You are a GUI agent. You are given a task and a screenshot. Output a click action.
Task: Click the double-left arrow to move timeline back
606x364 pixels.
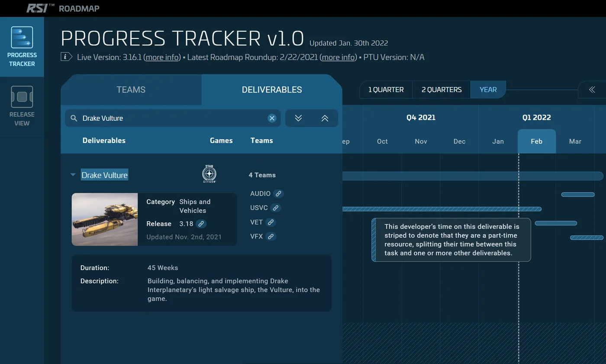(592, 90)
